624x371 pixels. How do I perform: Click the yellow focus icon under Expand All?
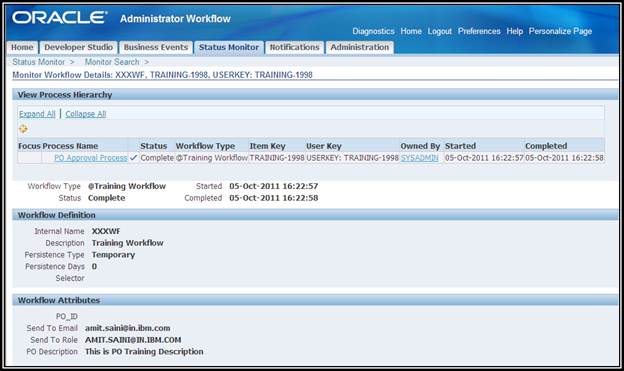pos(23,129)
